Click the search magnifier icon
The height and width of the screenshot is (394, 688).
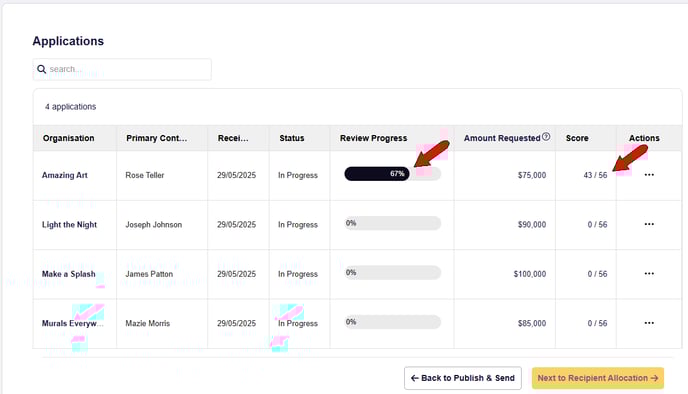41,69
